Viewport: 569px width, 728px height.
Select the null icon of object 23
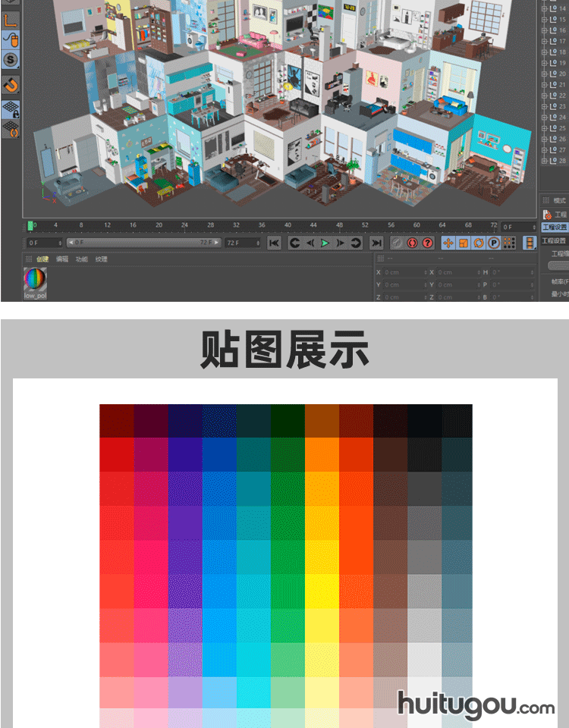point(553,106)
